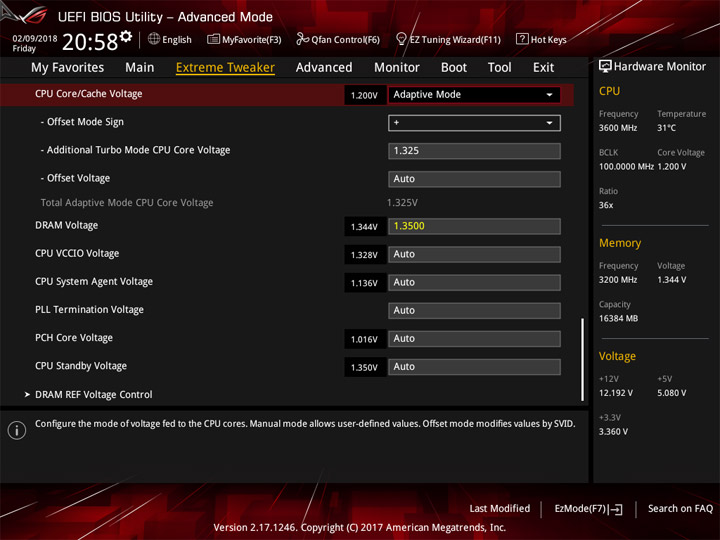Select the CPU Core/Cache Voltage label
The height and width of the screenshot is (540, 720).
(x=89, y=94)
